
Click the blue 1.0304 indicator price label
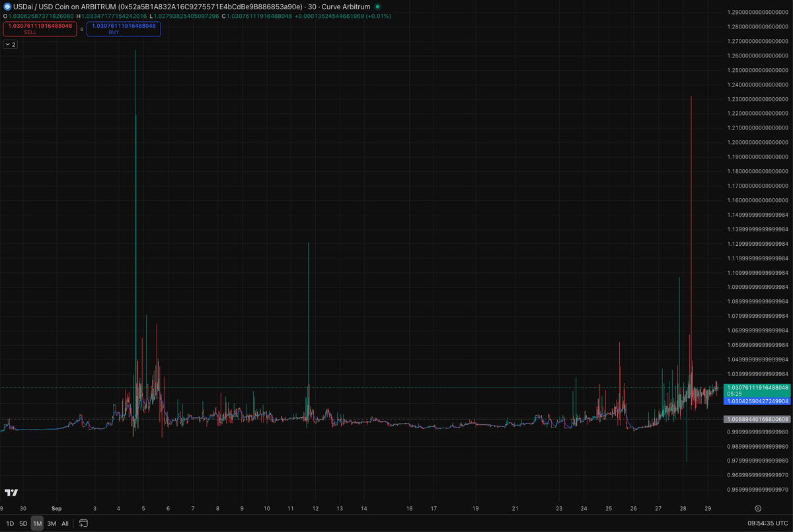coord(757,401)
